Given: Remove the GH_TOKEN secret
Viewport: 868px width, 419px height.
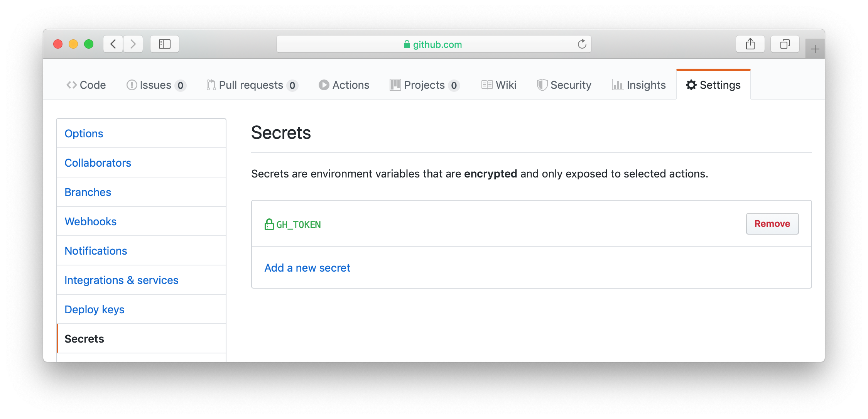Looking at the screenshot, I should click(772, 223).
